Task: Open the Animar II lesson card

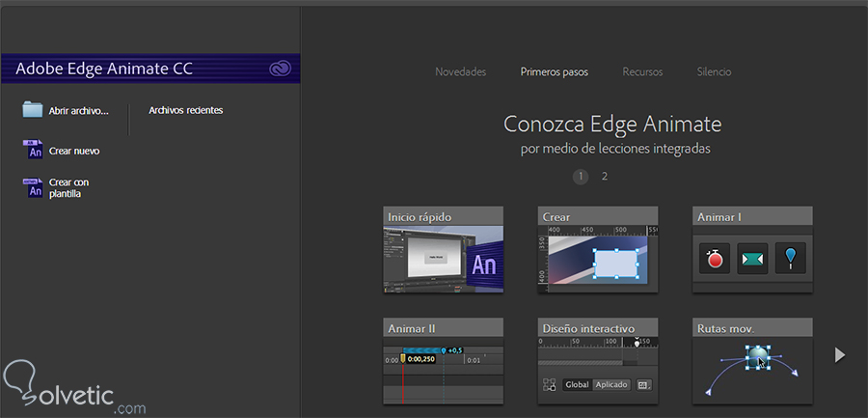Action: click(x=444, y=361)
